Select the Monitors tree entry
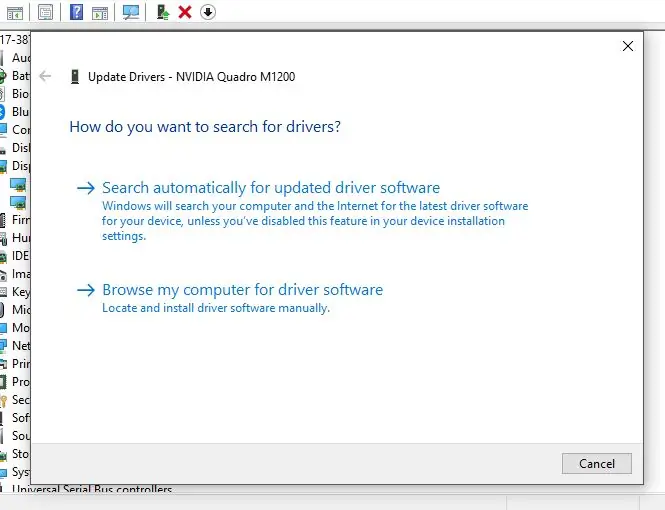This screenshot has height=510, width=665. pyautogui.click(x=21, y=328)
